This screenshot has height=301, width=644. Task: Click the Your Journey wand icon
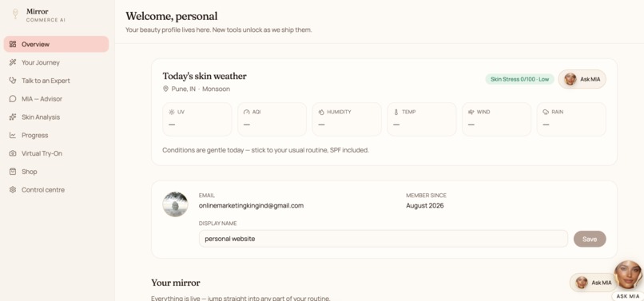[13, 62]
